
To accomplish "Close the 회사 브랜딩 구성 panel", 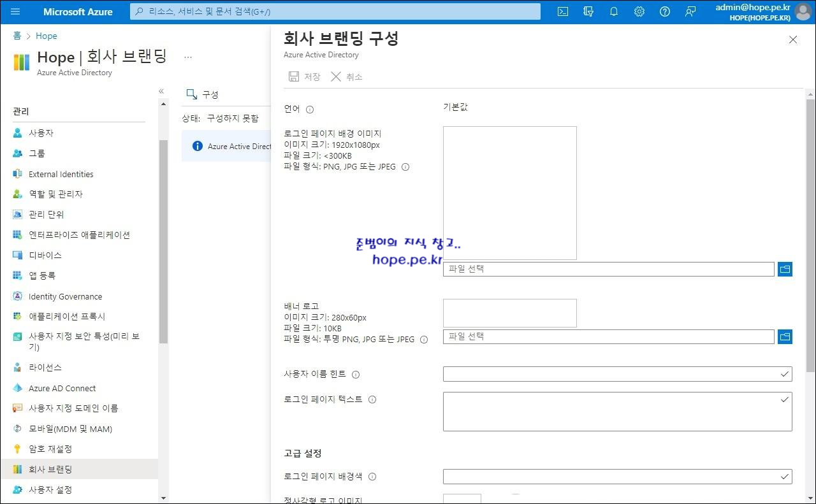I will pos(793,40).
